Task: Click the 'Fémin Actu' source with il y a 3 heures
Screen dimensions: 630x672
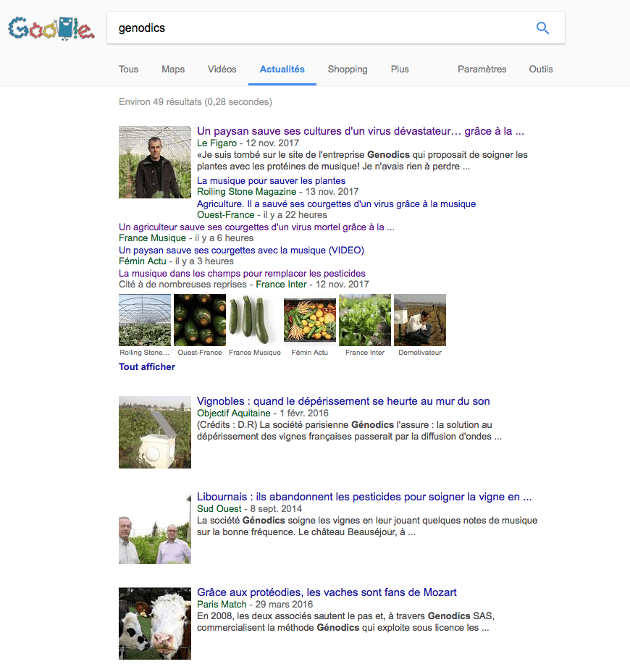Action: point(142,261)
